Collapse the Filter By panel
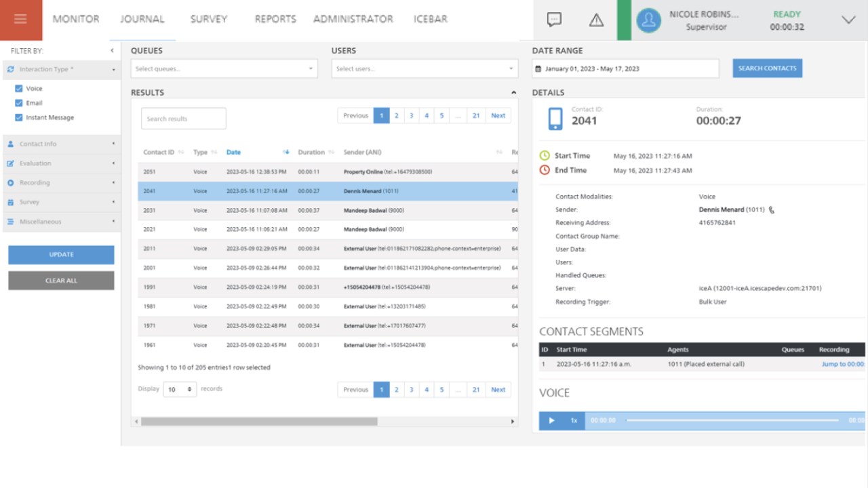Image resolution: width=868 pixels, height=488 pixels. tap(113, 51)
